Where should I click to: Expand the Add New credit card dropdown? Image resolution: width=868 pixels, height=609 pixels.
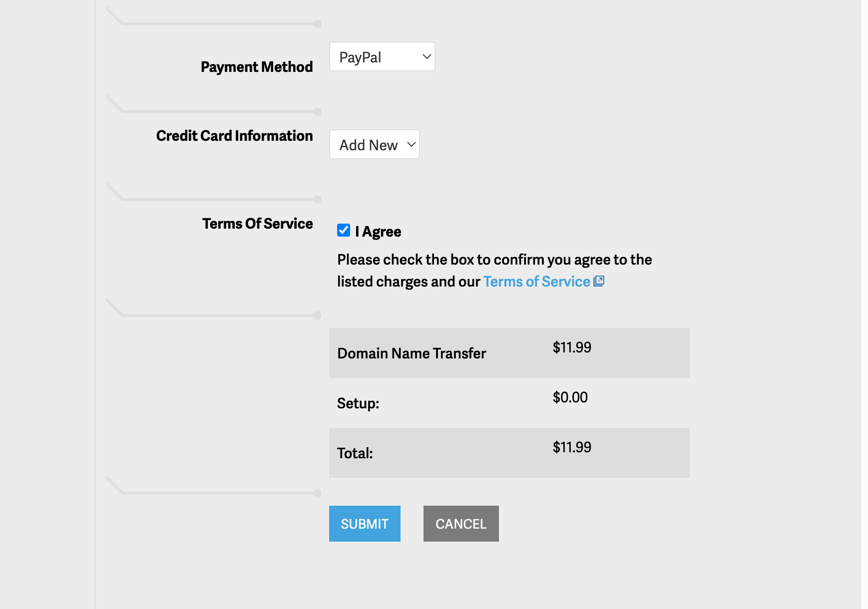(x=374, y=145)
